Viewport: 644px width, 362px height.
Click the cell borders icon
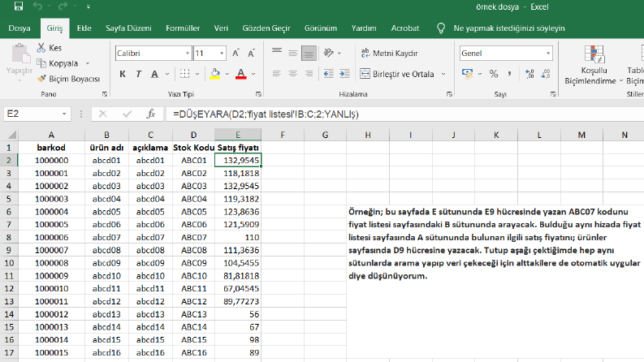point(185,74)
